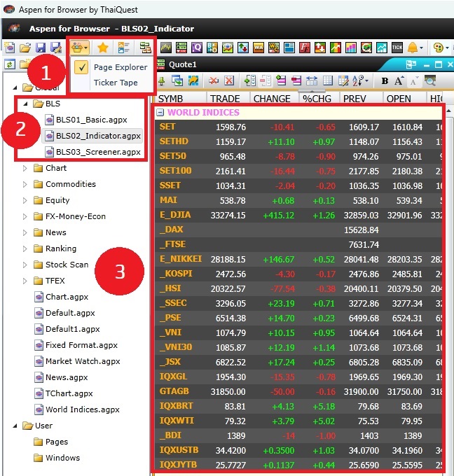Viewport: 454px width, 476px height.
Task: Collapse the WORLD INDICES group
Action: (x=160, y=113)
